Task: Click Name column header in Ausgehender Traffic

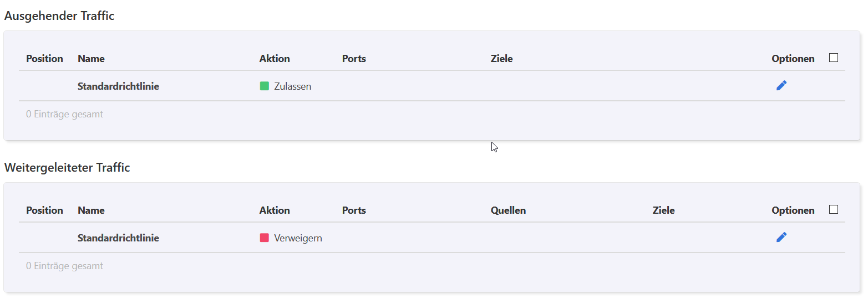Action: coord(91,59)
